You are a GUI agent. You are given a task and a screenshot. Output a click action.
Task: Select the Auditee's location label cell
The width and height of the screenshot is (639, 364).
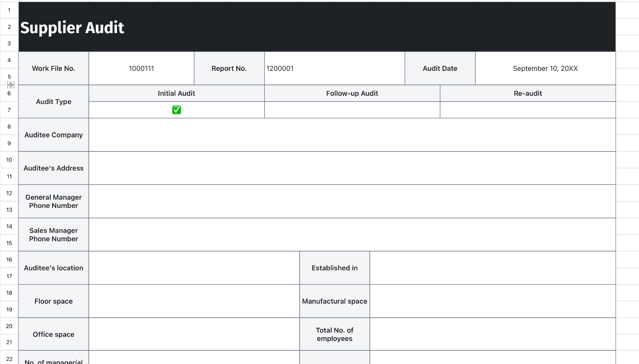[x=54, y=268]
